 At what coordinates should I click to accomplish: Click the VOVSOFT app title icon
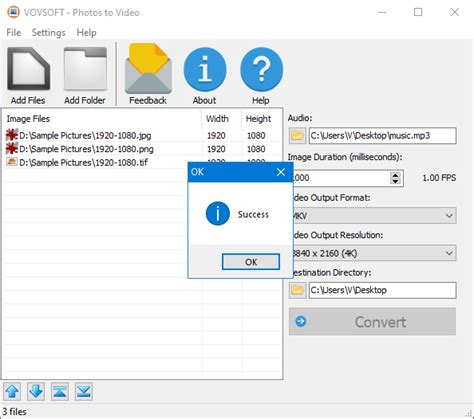(13, 12)
